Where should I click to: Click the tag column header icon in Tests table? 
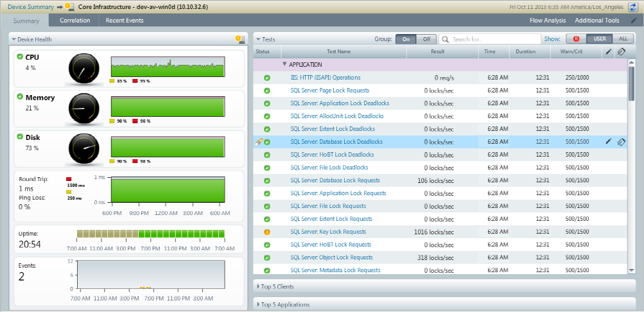[621, 51]
